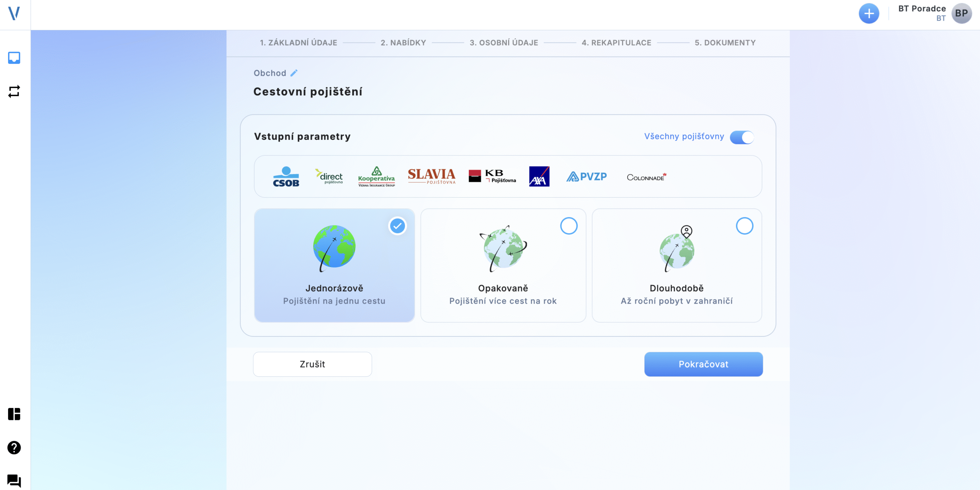Go to step 2. Nabídky

pos(403,43)
